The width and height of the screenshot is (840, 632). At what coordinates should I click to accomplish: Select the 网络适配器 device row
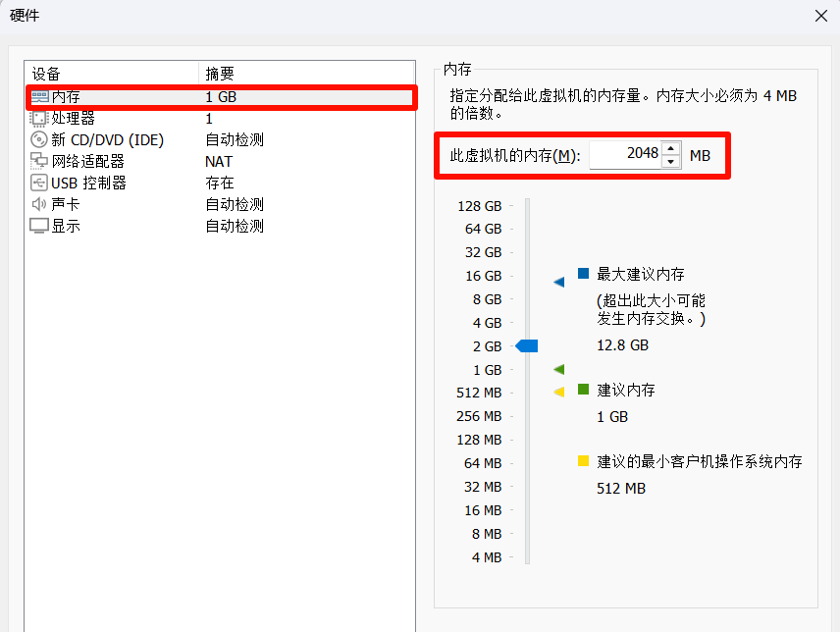tap(220, 161)
